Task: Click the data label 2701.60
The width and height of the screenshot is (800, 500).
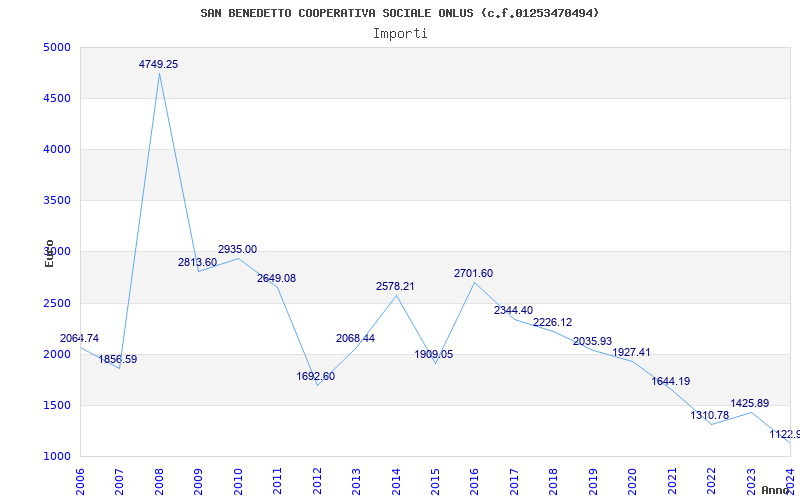Action: tap(474, 273)
